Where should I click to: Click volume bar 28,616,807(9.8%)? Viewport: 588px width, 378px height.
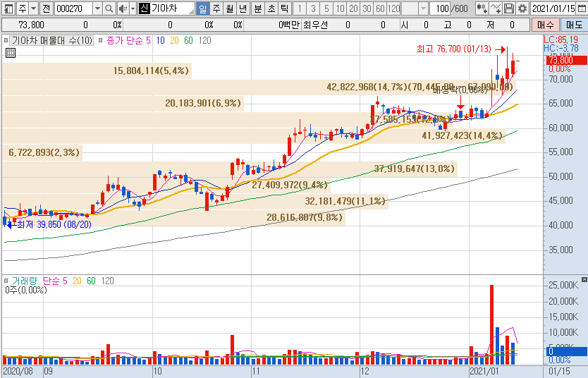point(173,217)
